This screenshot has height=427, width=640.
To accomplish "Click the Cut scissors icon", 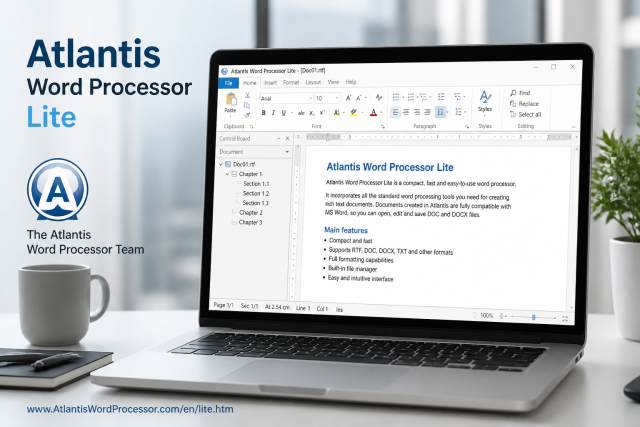I will [x=247, y=95].
